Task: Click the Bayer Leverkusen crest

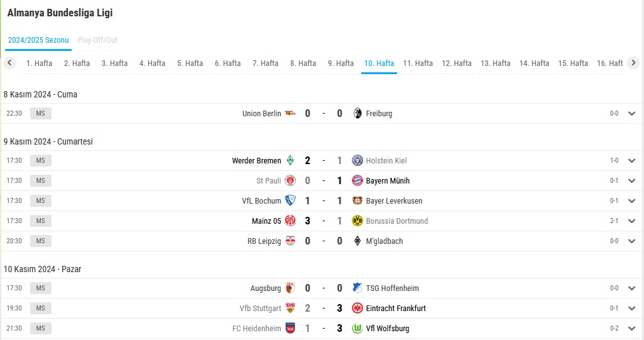Action: tap(357, 201)
